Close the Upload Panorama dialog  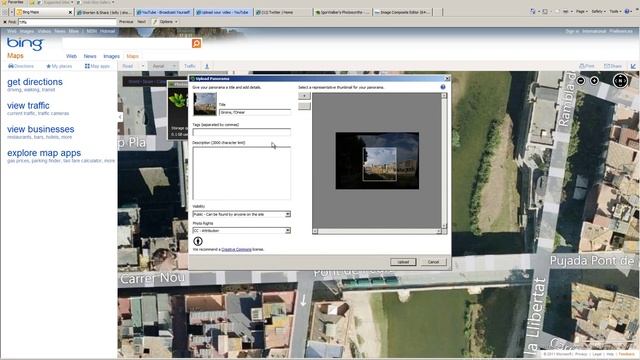click(447, 78)
